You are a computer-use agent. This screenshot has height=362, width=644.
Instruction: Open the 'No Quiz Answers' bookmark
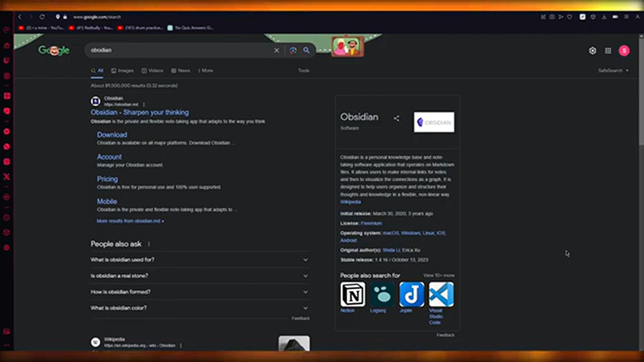point(191,28)
